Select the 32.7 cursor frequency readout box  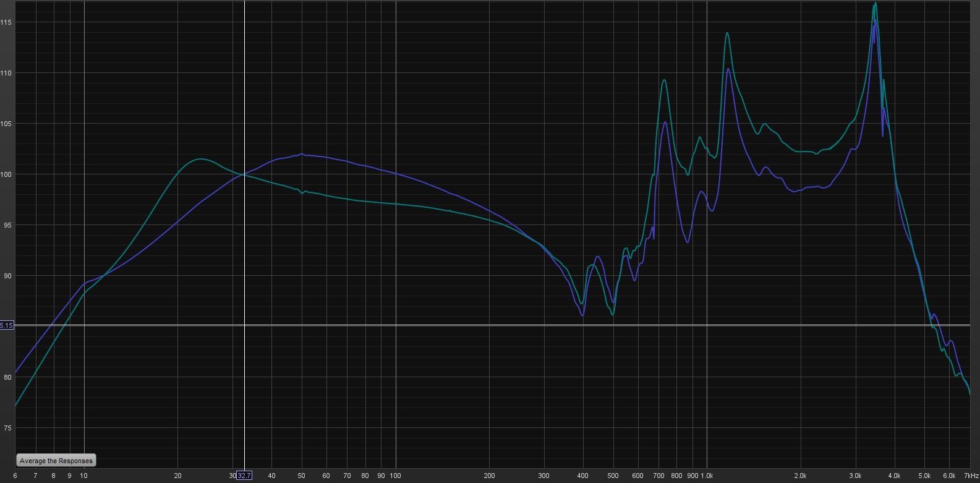[244, 476]
